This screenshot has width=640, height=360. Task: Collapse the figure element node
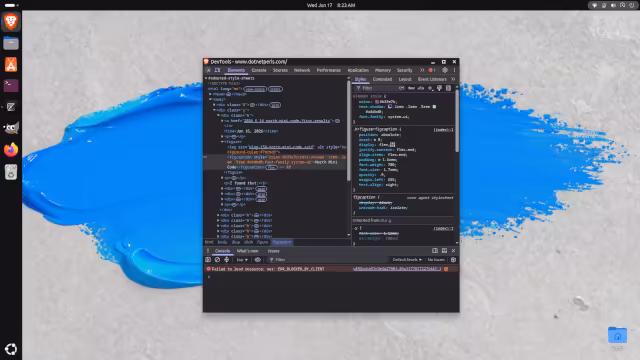(223, 142)
